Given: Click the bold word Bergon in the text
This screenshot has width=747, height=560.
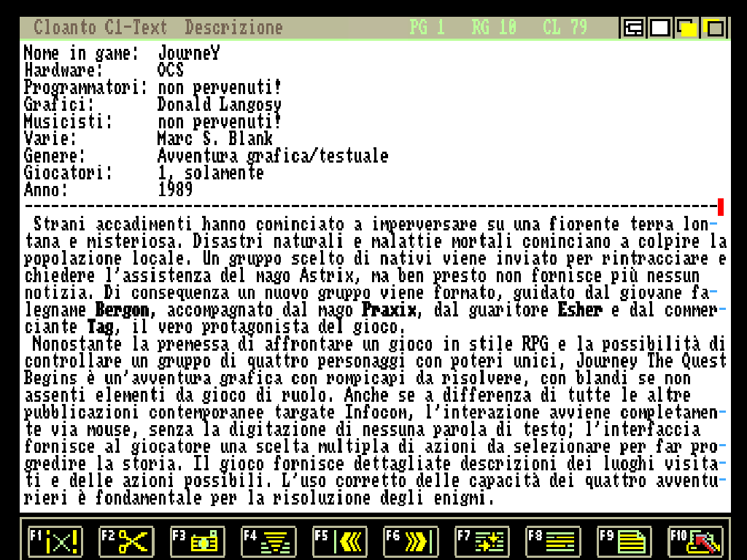Looking at the screenshot, I should (x=121, y=310).
